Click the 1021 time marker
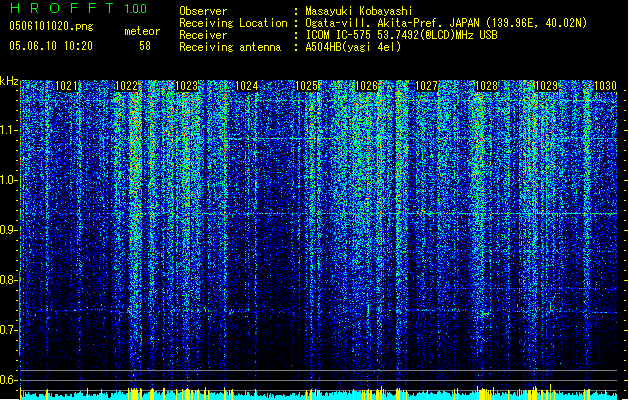The width and height of the screenshot is (629, 400). click(66, 86)
